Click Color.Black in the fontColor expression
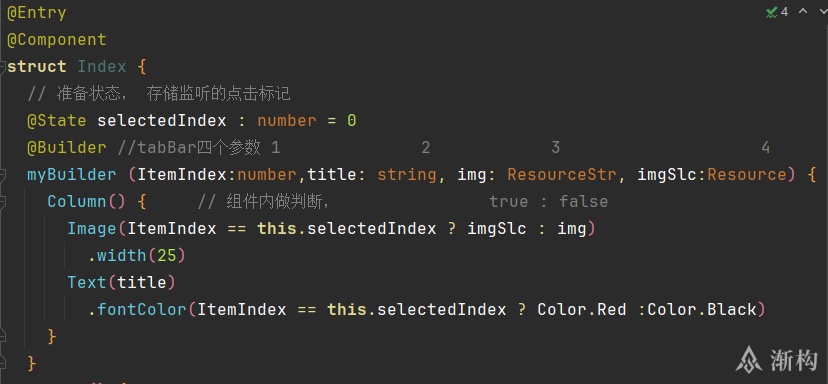Image resolution: width=828 pixels, height=384 pixels. click(x=702, y=310)
